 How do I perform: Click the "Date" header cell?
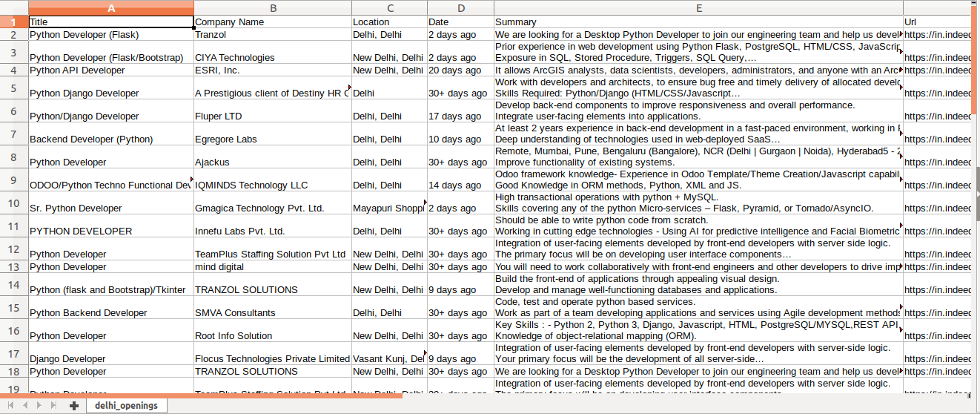point(460,22)
